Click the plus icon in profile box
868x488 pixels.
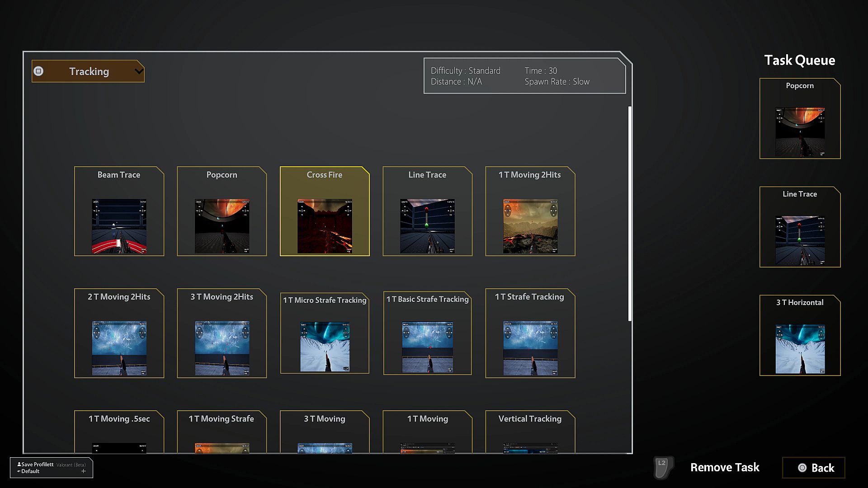(84, 471)
